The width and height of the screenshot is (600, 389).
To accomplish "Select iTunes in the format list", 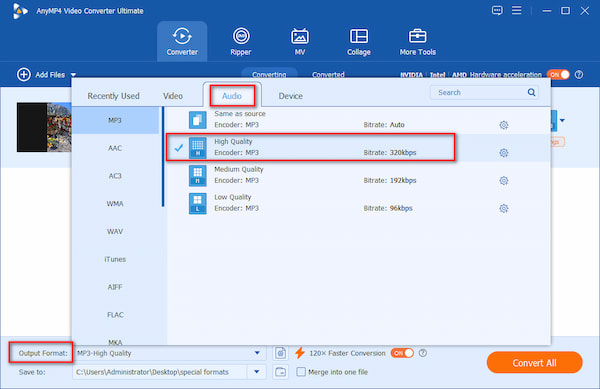I will click(x=115, y=259).
